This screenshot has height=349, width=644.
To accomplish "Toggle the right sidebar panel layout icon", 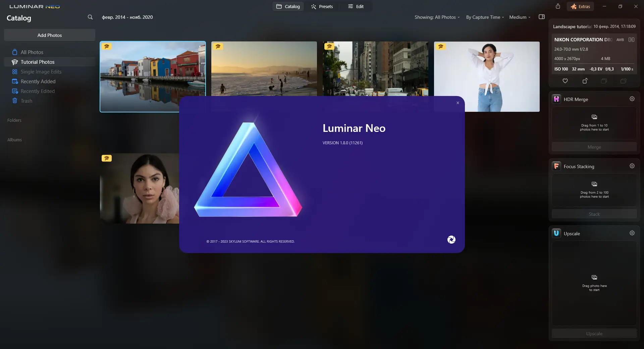I will 542,17.
